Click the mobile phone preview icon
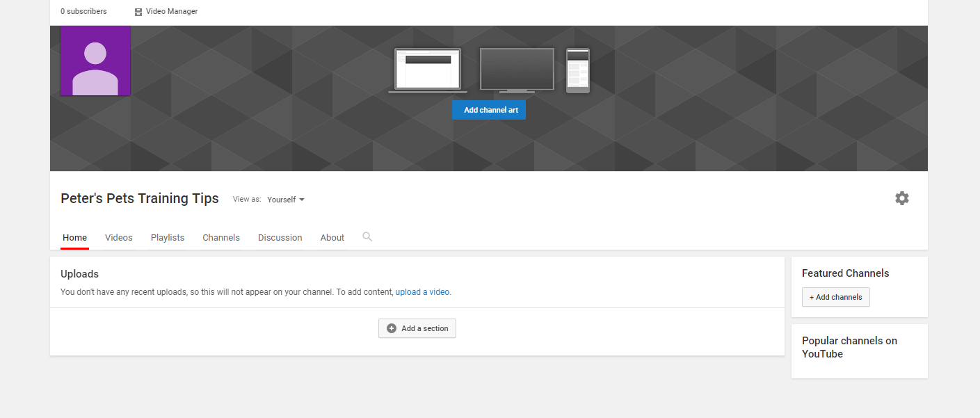The image size is (980, 418). tap(577, 70)
